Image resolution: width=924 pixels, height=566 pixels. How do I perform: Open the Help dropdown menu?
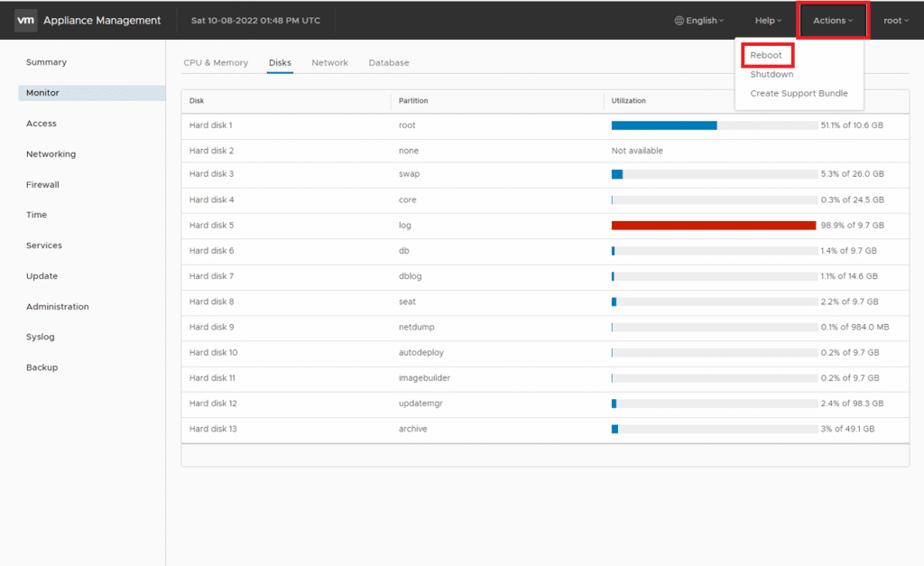click(x=768, y=21)
